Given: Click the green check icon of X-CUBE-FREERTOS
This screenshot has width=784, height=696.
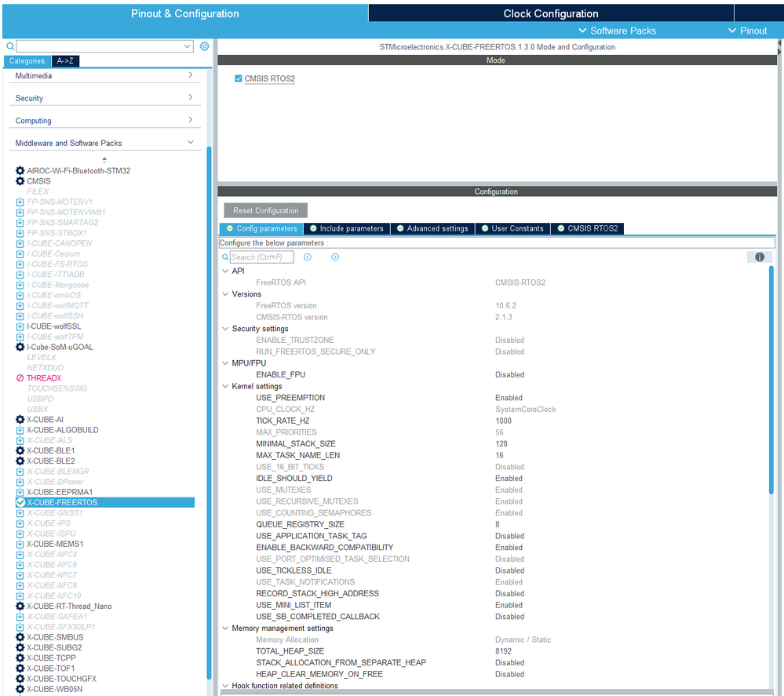Looking at the screenshot, I should [20, 502].
